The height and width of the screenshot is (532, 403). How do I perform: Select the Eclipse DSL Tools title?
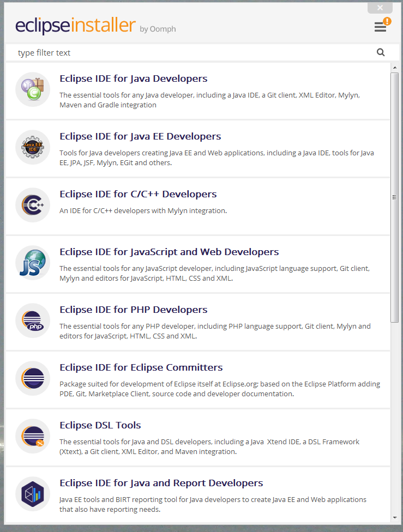[x=100, y=425]
